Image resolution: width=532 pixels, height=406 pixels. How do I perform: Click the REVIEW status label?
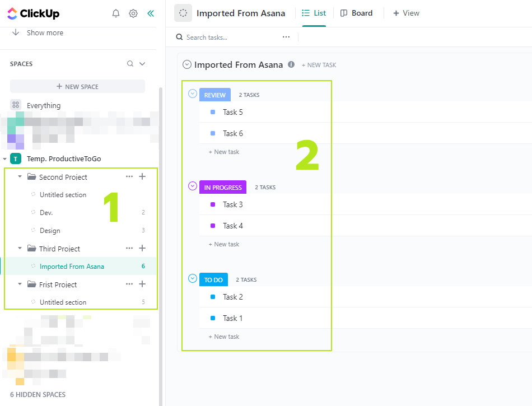click(215, 95)
